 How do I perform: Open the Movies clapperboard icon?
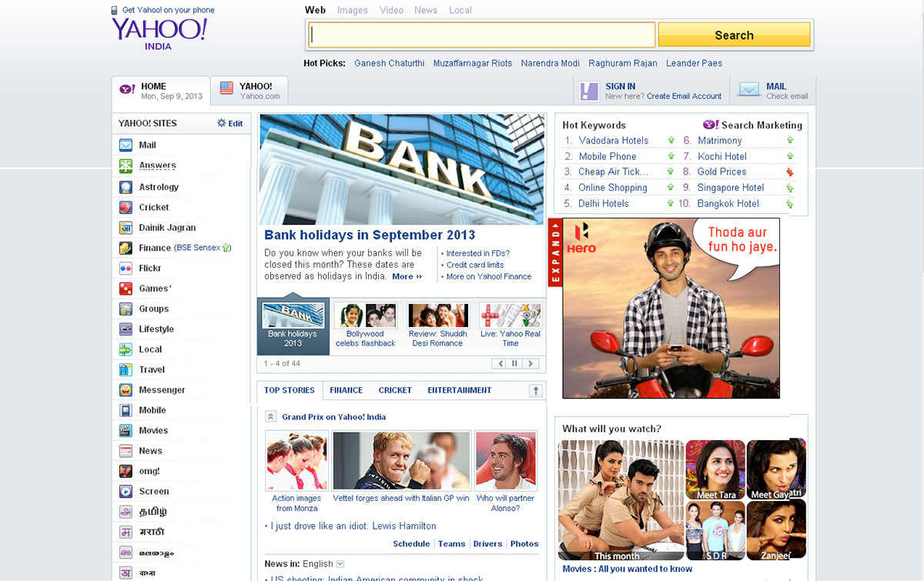coord(126,431)
